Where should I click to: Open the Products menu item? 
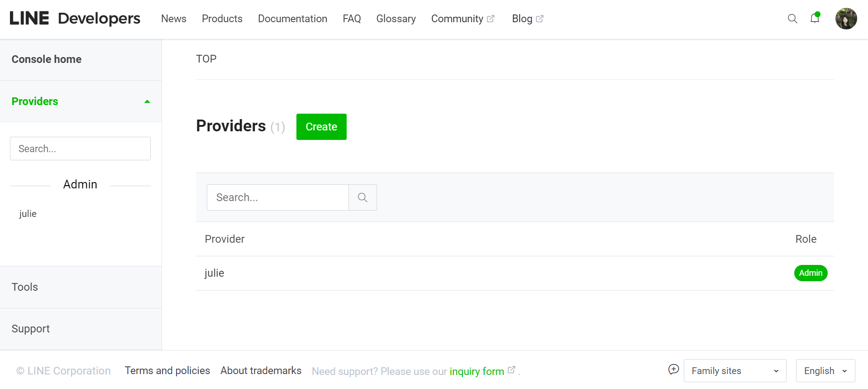[222, 19]
